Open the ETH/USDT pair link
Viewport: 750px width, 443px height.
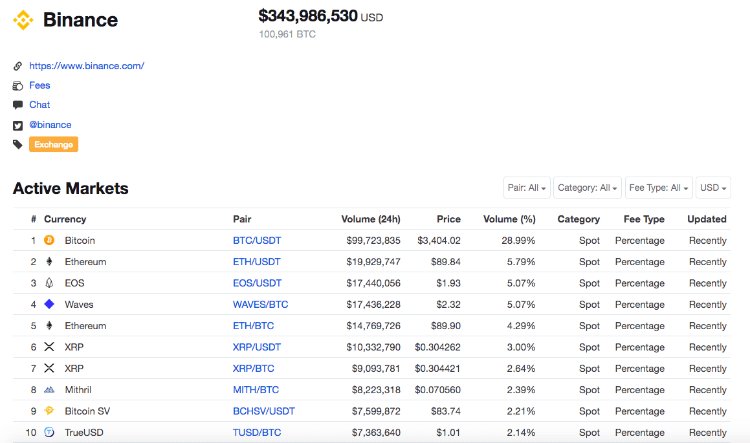coord(257,262)
